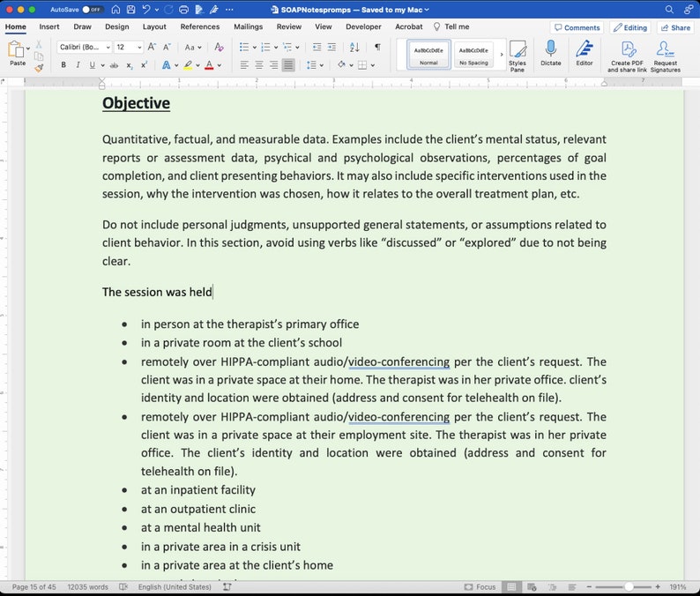This screenshot has height=596, width=700.
Task: Increase paragraph indent
Action: [331, 47]
